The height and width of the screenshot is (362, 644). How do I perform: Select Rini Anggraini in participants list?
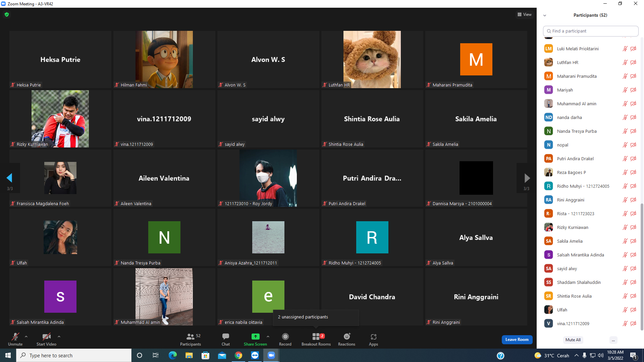coord(591,200)
